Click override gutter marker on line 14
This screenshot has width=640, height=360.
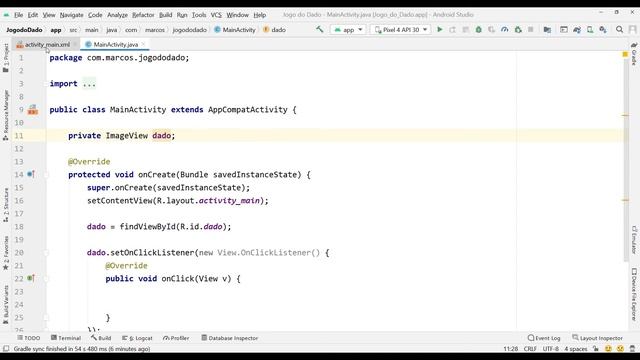(x=31, y=174)
